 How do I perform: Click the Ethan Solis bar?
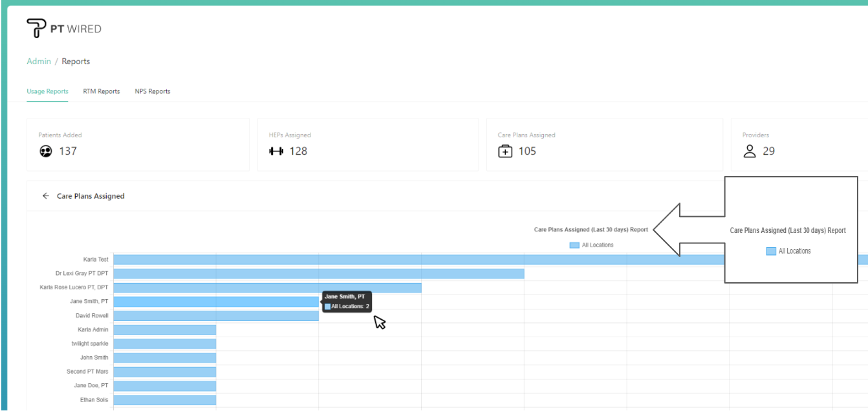(x=164, y=400)
